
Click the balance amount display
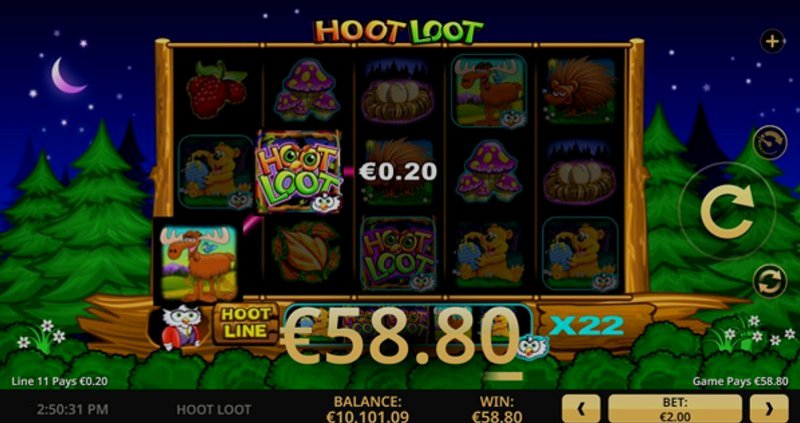click(367, 416)
